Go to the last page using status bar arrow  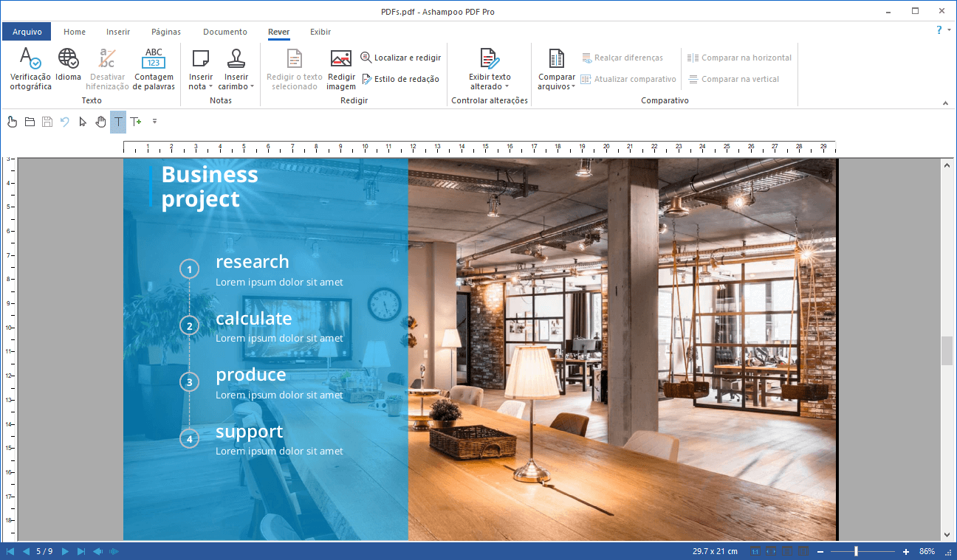pos(81,551)
